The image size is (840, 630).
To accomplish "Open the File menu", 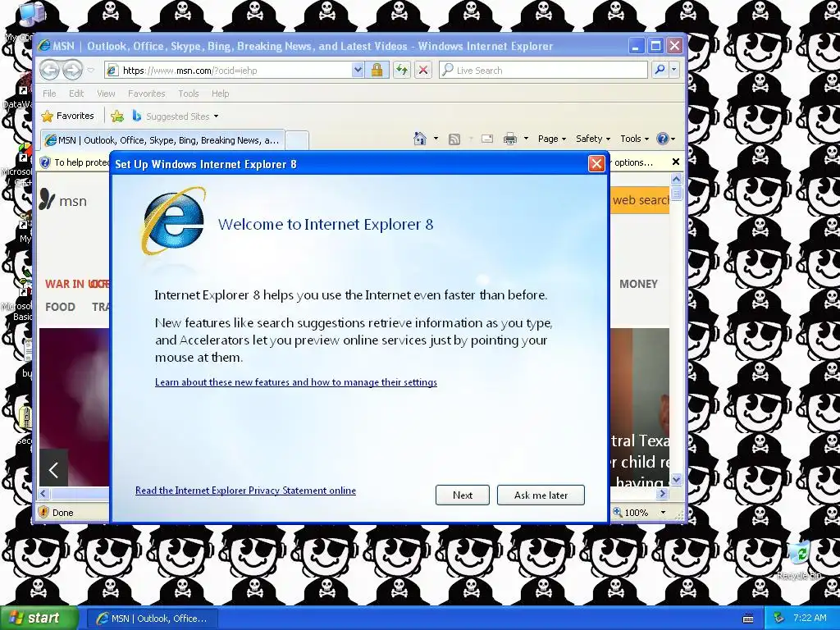I will click(49, 94).
